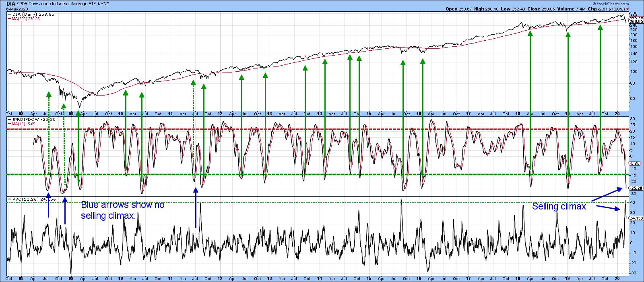
Task: Select the red MA(200) legend swatch
Action: pos(9,18)
